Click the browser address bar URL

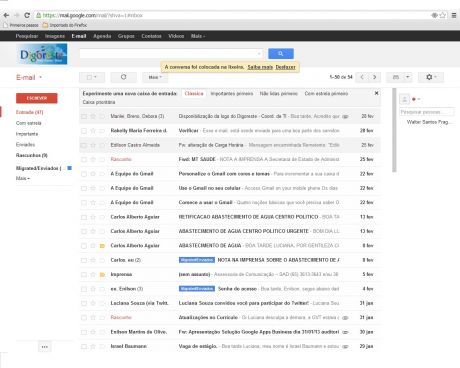[93, 15]
